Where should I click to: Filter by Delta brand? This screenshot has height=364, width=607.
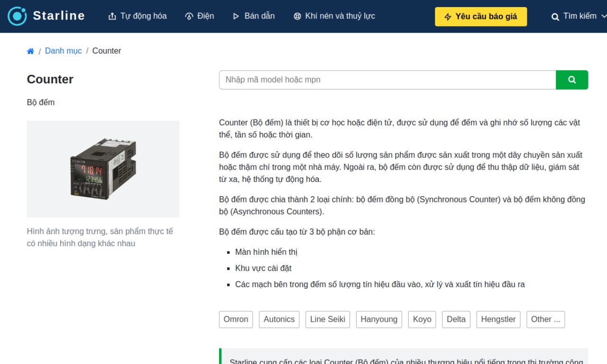click(456, 319)
